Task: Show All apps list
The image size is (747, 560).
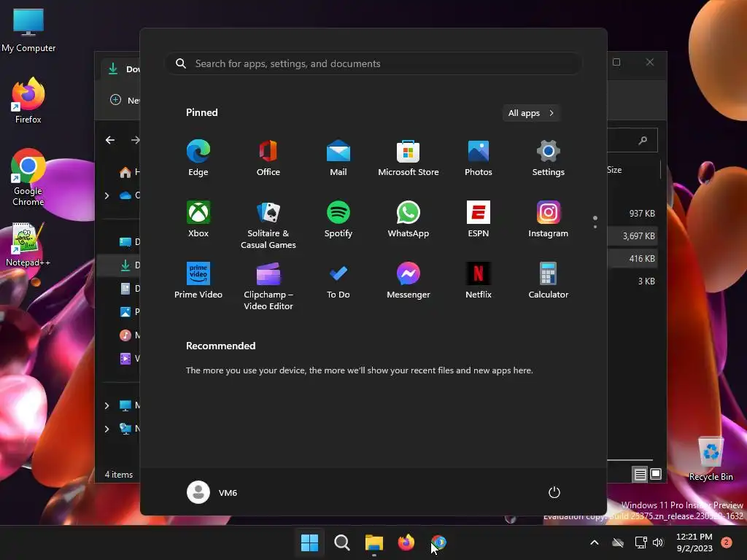Action: pos(531,113)
